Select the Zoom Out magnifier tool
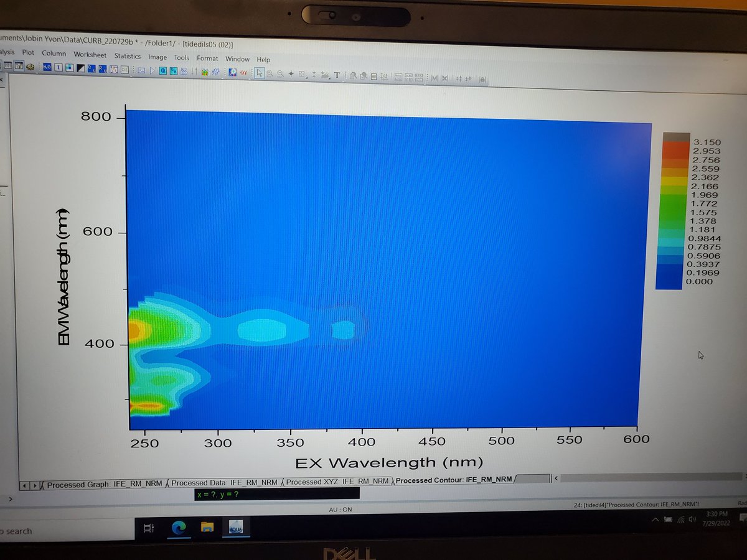The width and height of the screenshot is (747, 560). 280,74
